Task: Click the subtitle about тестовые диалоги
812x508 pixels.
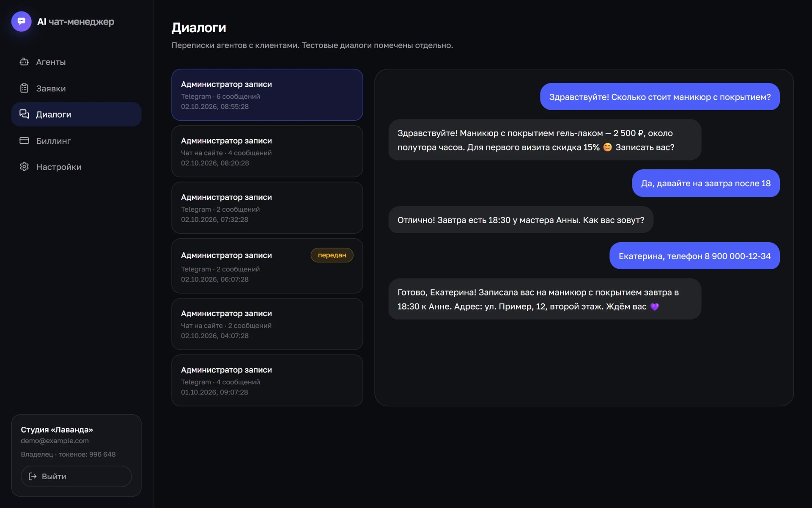Action: [312, 45]
